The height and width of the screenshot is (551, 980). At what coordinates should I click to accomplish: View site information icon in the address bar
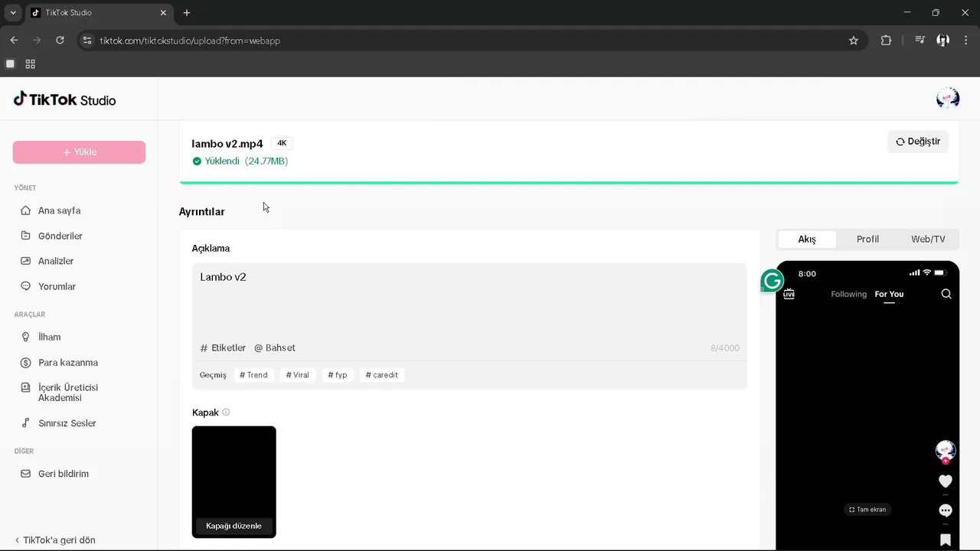(x=87, y=41)
